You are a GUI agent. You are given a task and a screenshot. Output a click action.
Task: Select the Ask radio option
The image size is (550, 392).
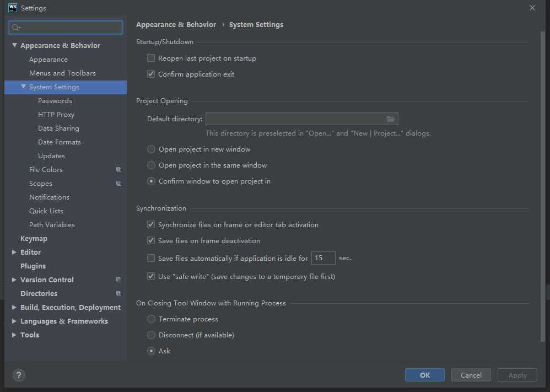(x=151, y=351)
